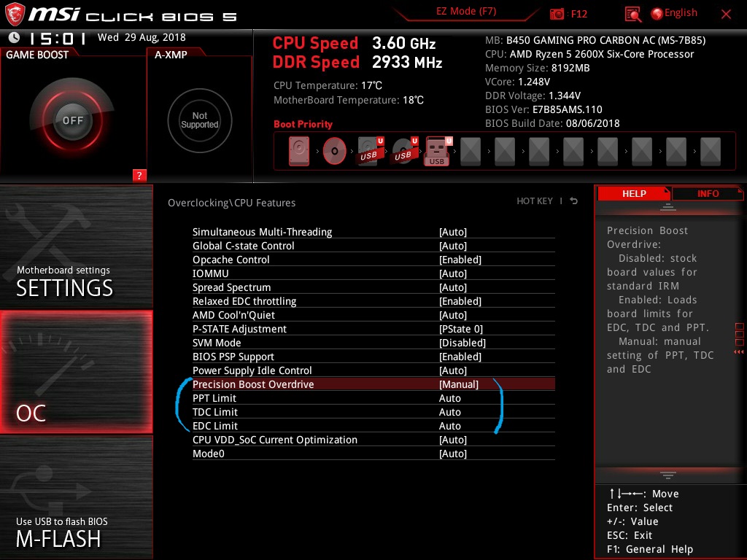Screen dimensions: 747x560
Task: Select the hard disk boot priority icon
Action: click(x=298, y=152)
